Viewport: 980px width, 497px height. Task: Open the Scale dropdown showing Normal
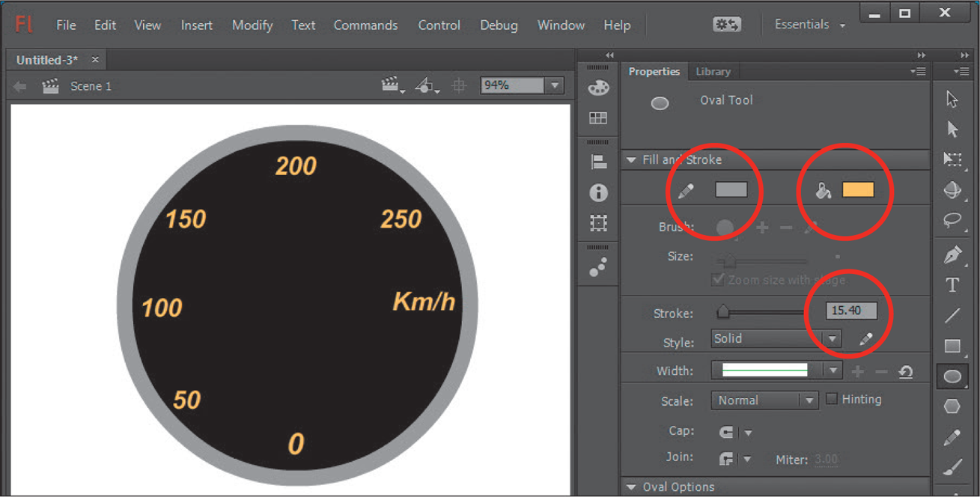tap(764, 400)
